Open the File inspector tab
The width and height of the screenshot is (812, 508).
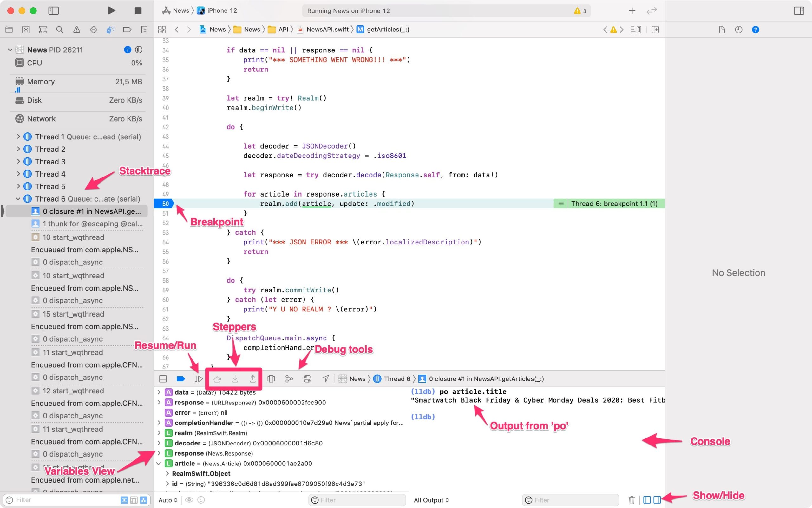click(722, 30)
